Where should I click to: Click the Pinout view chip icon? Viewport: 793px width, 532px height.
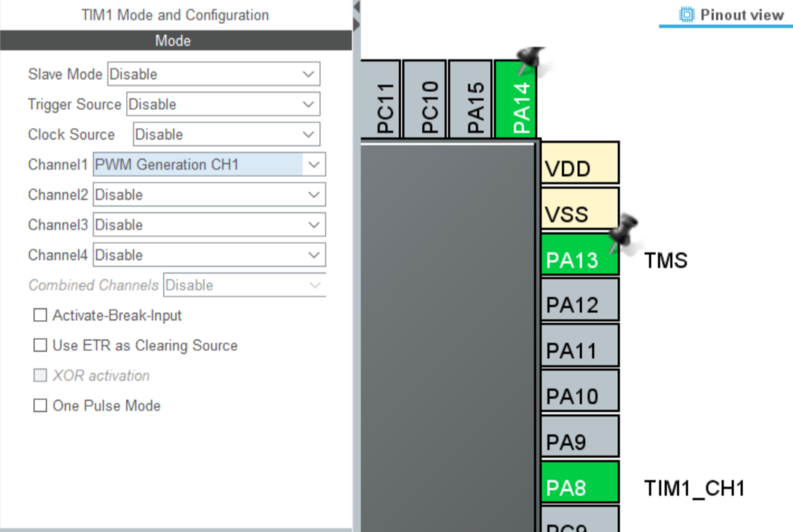tap(687, 15)
